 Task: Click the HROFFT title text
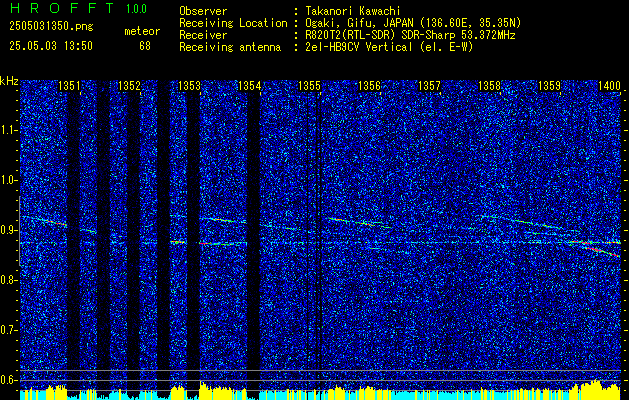tap(62, 8)
